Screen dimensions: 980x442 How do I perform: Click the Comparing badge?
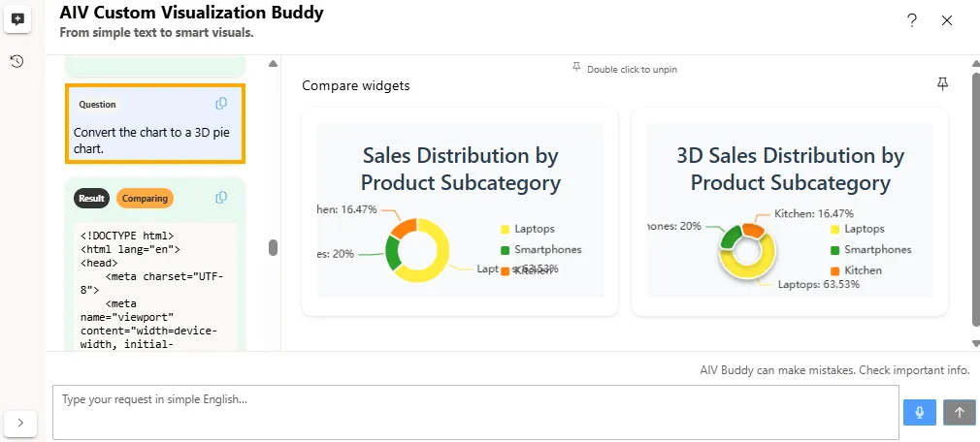(x=145, y=199)
